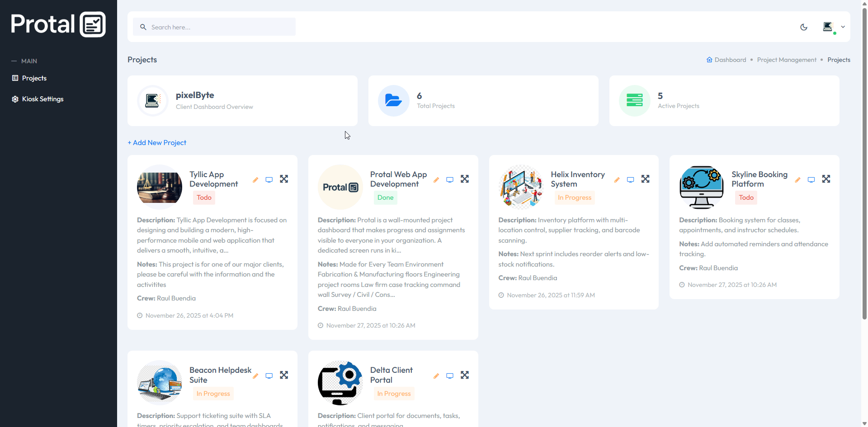
Task: Expand Helix Inventory System to fullscreen
Action: (645, 179)
